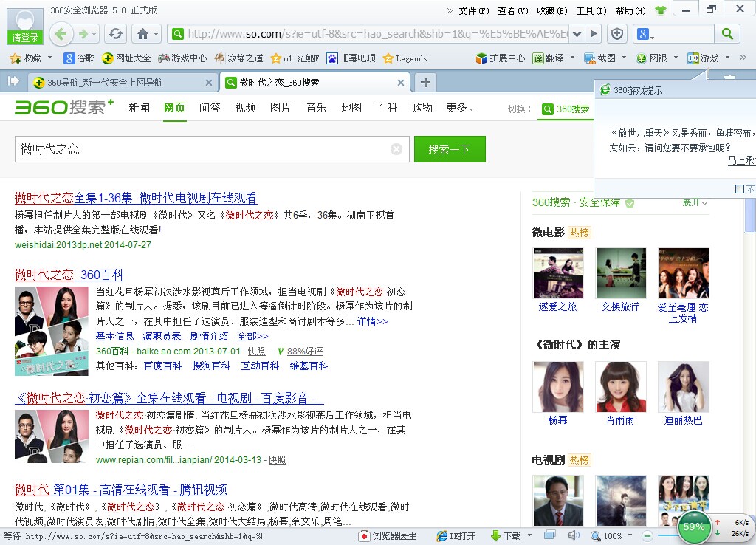Screen dimensions: 756x545
Task: Open the 幂吧顶 paw bookmark
Action: 351,58
